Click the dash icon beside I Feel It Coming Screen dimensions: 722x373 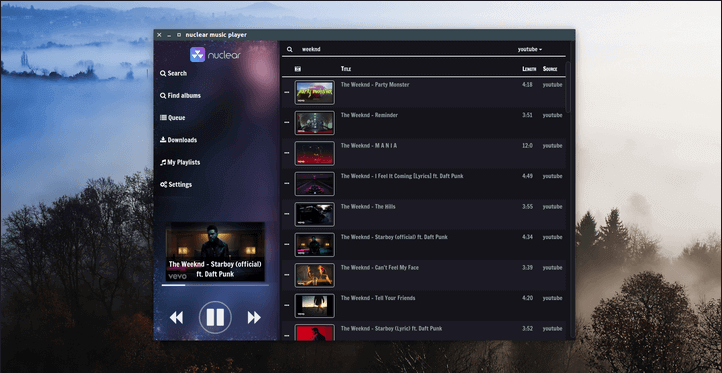tap(287, 183)
